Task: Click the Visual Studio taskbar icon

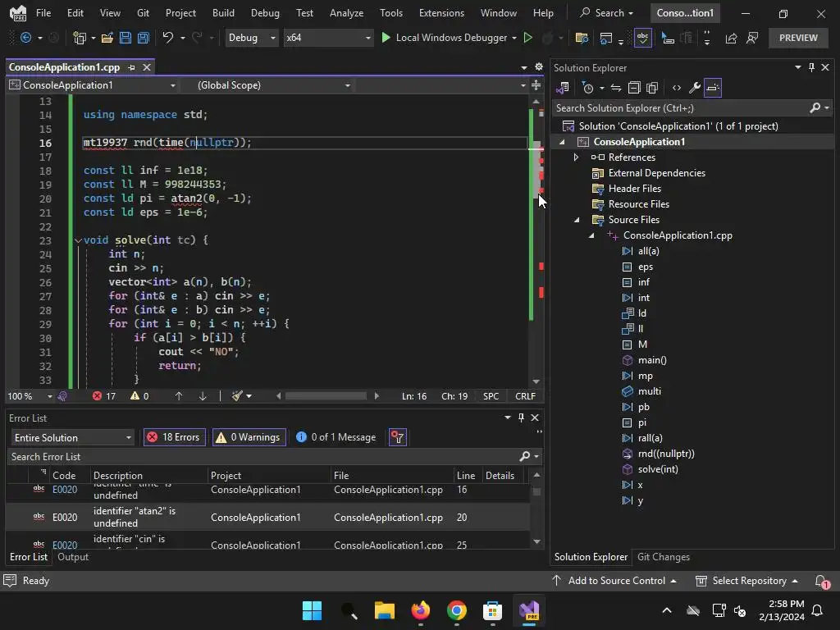Action: 529,610
